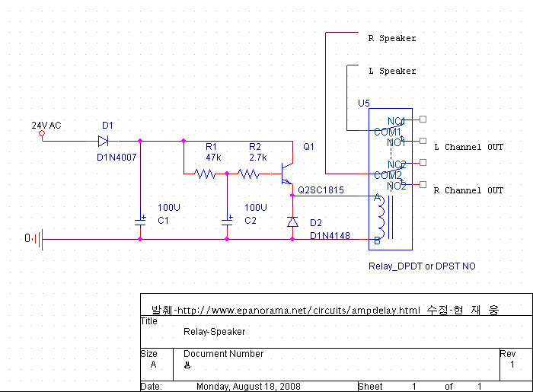This screenshot has height=392, width=533.
Task: Click the L Channel OUT label
Action: (x=469, y=147)
